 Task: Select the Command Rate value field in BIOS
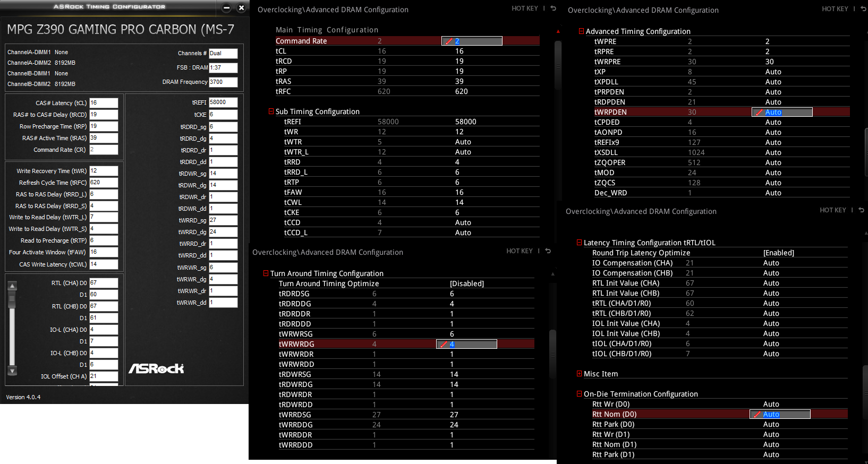click(x=472, y=41)
